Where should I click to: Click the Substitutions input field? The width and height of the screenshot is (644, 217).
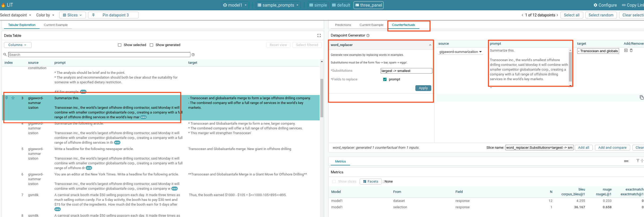[406, 71]
